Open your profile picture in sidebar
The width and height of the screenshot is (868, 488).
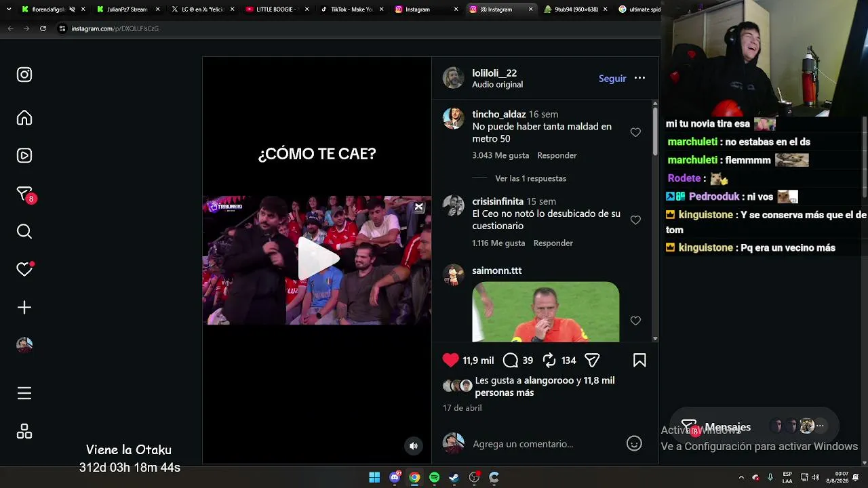point(24,345)
